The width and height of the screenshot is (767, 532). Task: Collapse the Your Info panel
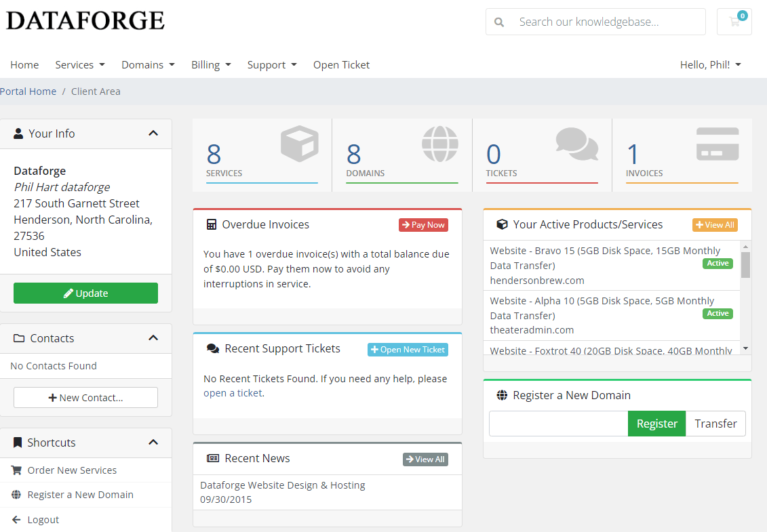(x=153, y=134)
